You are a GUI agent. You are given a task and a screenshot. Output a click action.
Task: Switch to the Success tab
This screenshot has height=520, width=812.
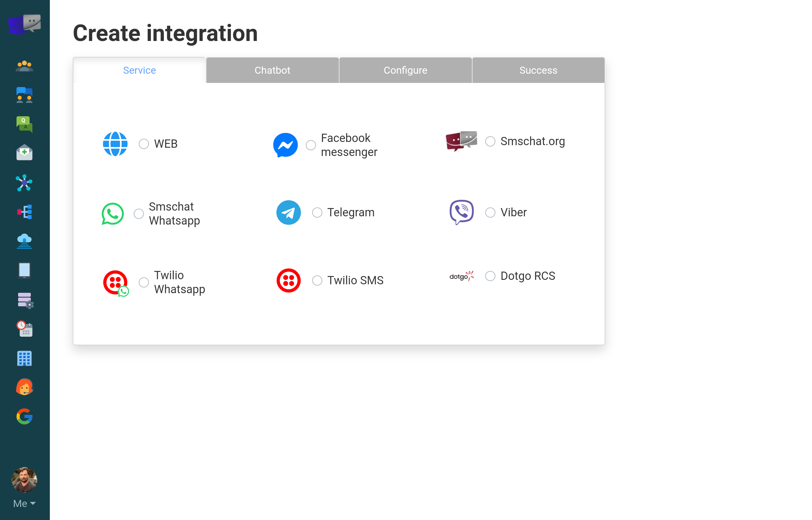click(x=538, y=70)
